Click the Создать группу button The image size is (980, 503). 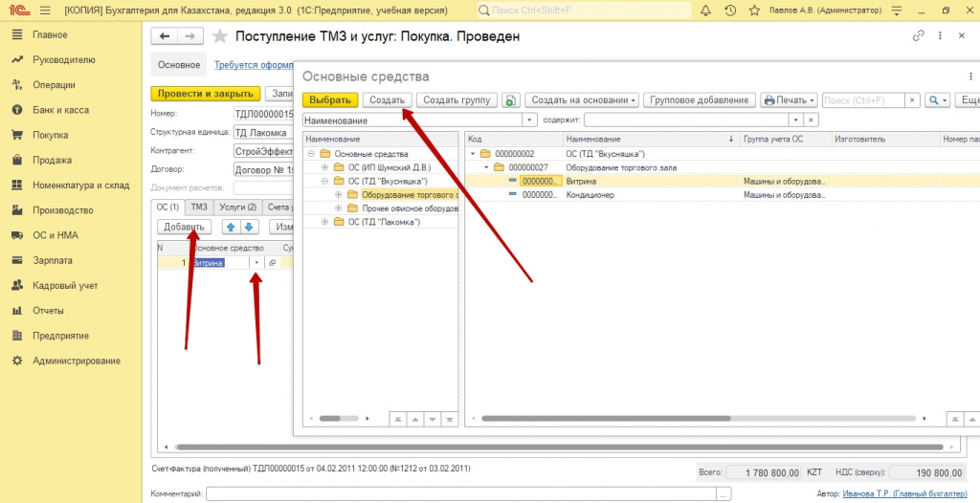[x=457, y=100]
